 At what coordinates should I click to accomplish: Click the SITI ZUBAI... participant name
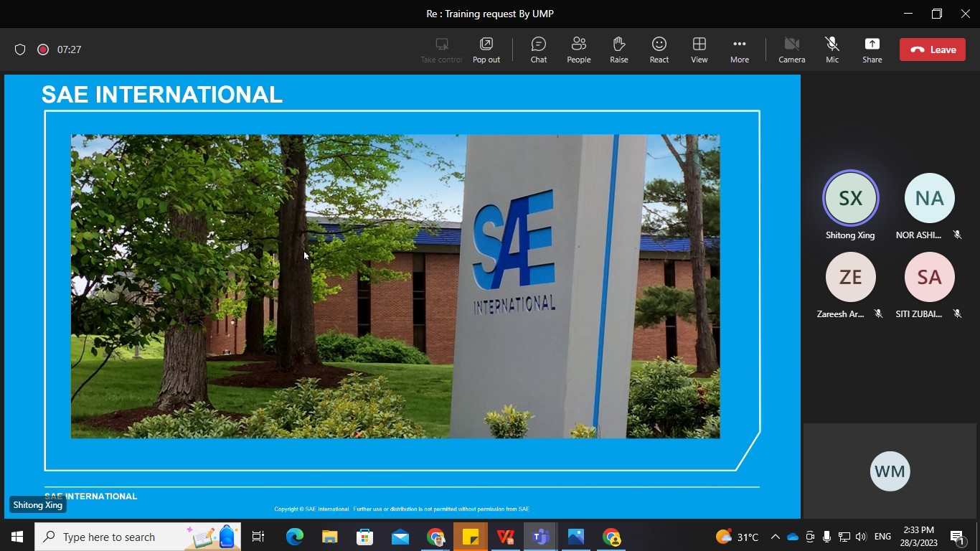919,314
